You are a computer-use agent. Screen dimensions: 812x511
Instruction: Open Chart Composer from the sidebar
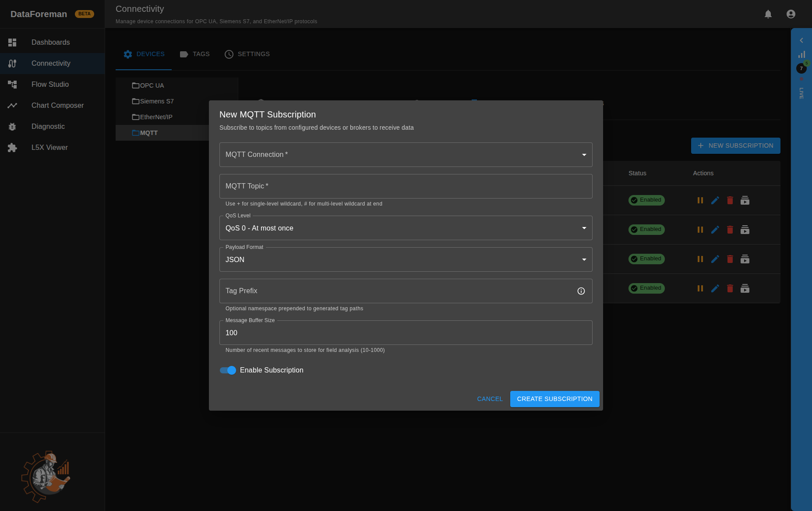point(57,105)
